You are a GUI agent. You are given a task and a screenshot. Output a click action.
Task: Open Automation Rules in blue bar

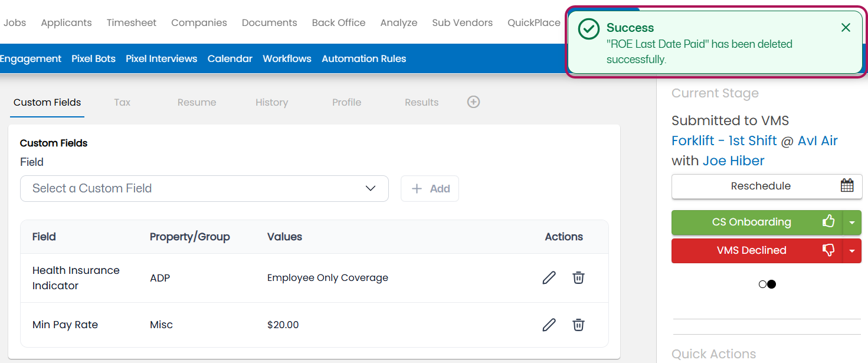coord(363,58)
